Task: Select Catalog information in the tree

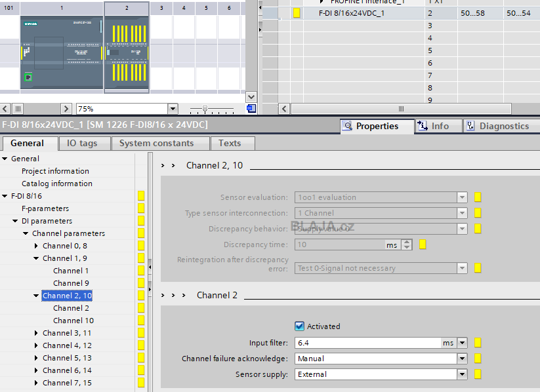Action: coord(57,184)
